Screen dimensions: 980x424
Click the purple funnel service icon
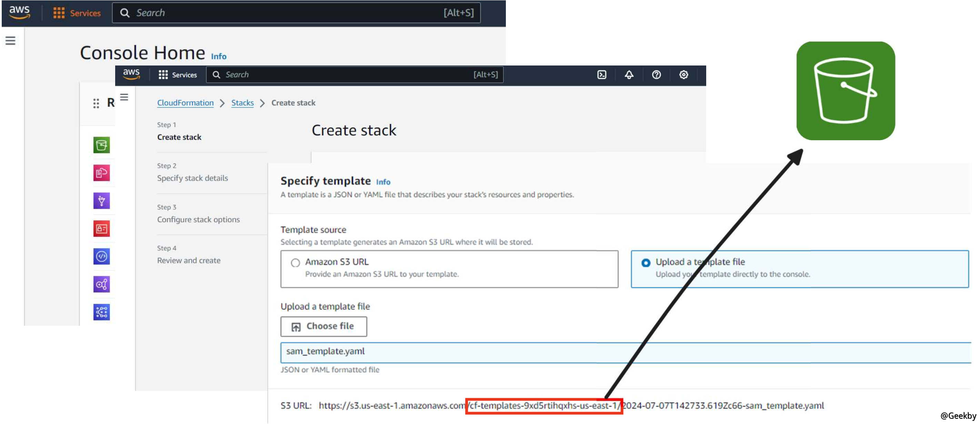pyautogui.click(x=102, y=201)
